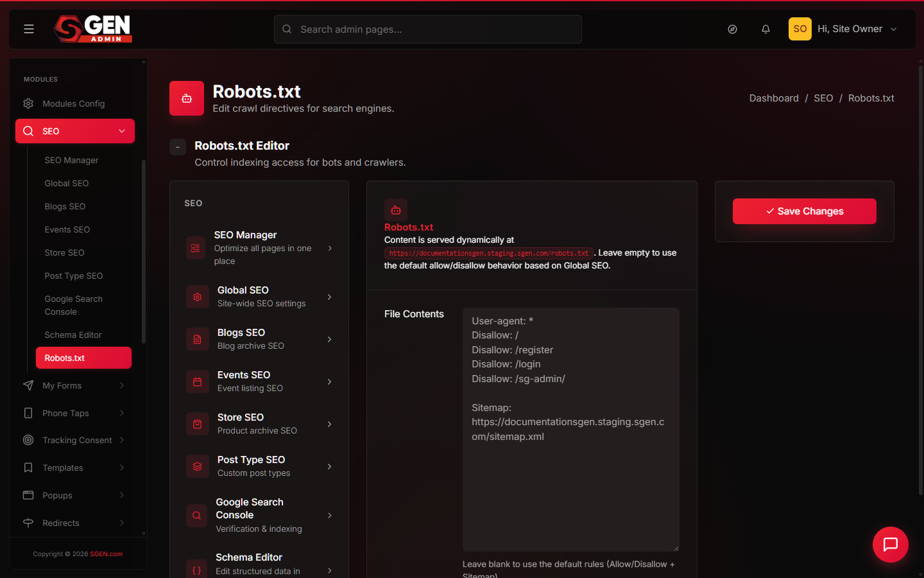Click the Popups window icon

click(28, 495)
